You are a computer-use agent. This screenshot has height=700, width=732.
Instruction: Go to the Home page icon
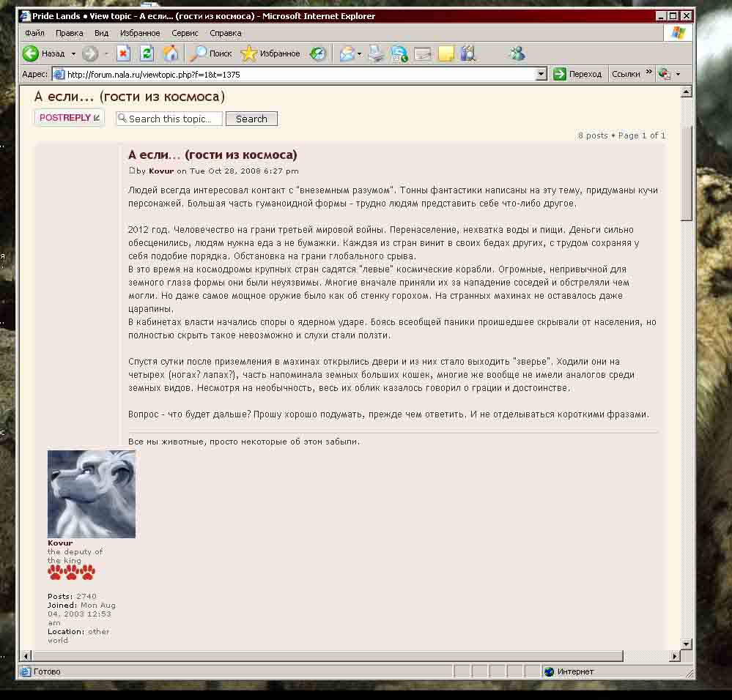pos(170,53)
